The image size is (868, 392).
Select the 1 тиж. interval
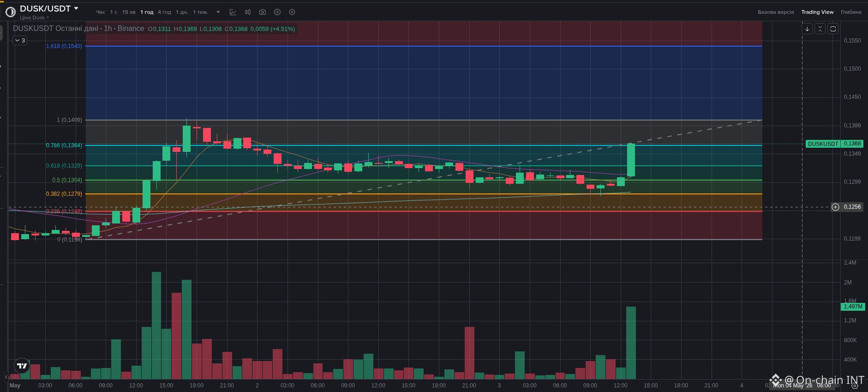(201, 12)
